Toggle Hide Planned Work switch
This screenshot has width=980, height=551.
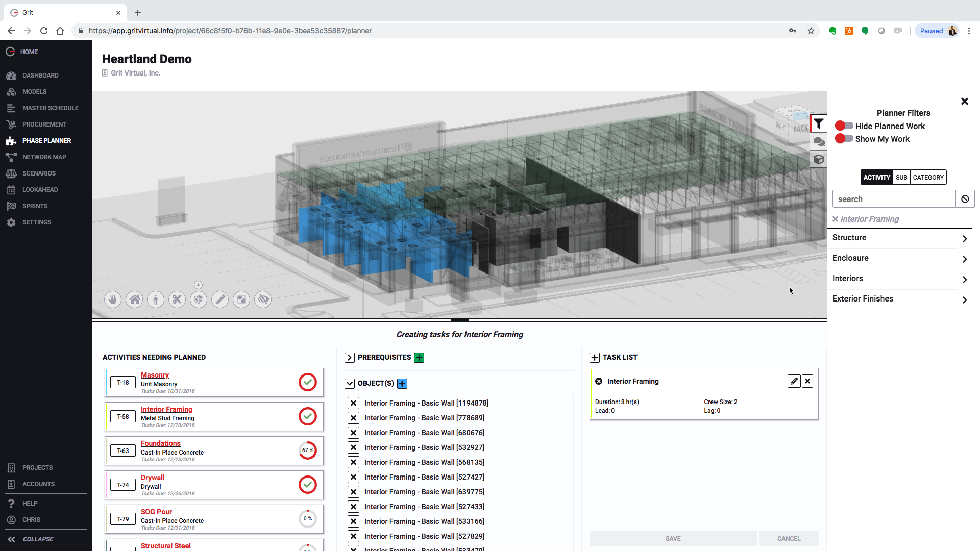coord(844,126)
